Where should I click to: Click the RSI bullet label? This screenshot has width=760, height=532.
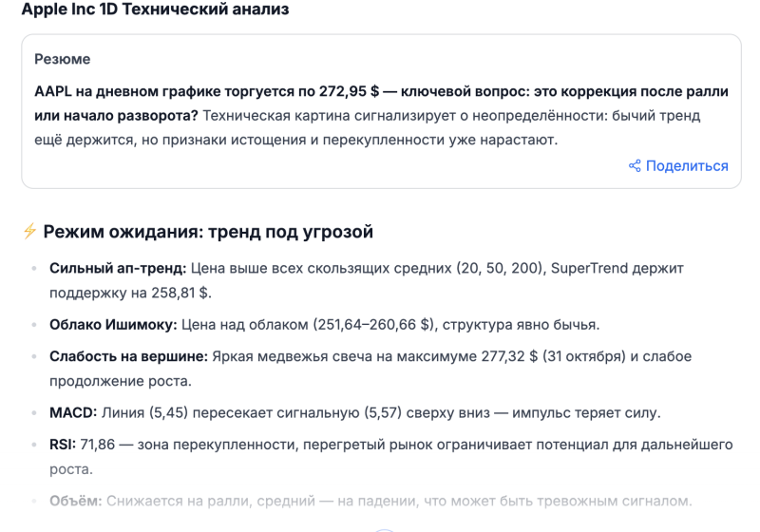[63, 445]
